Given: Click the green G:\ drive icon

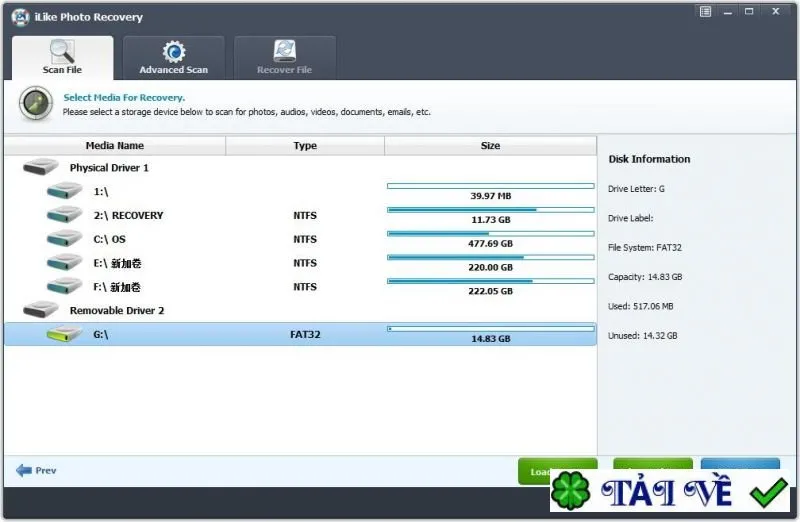Looking at the screenshot, I should click(x=64, y=334).
